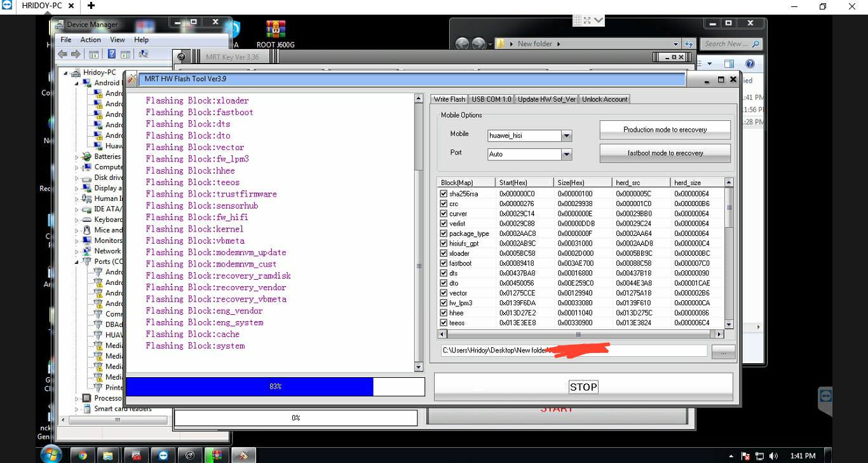Click the firmware path input field
The width and height of the screenshot is (868, 463).
574,350
